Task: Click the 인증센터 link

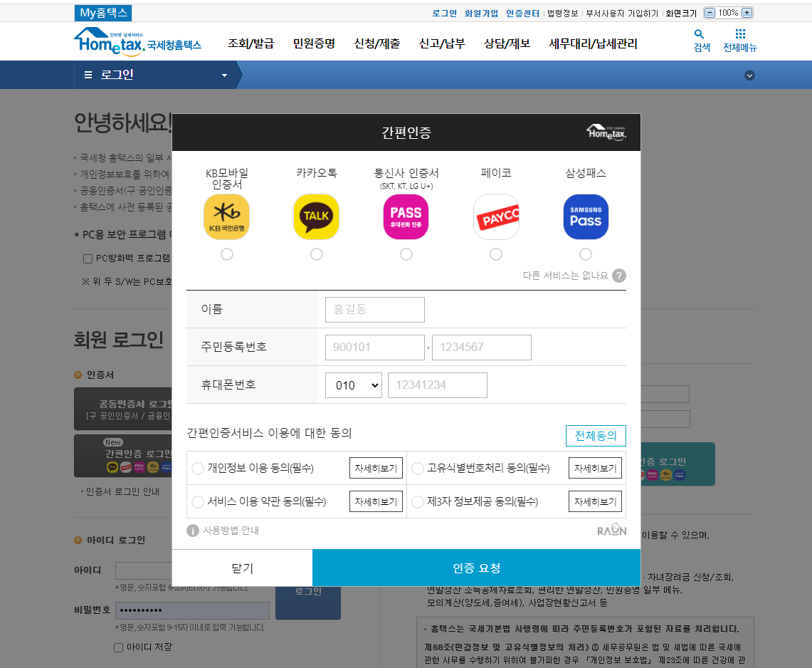Action: [x=522, y=14]
